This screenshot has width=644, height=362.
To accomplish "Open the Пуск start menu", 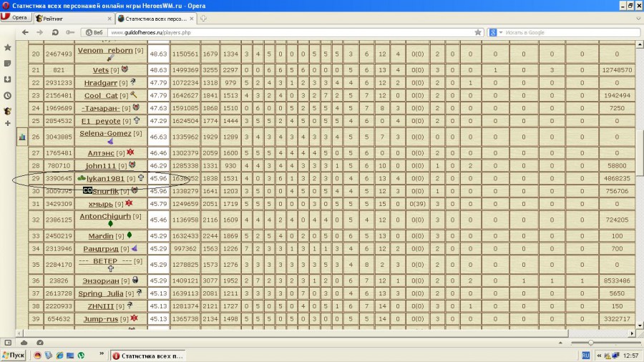I will [x=13, y=356].
